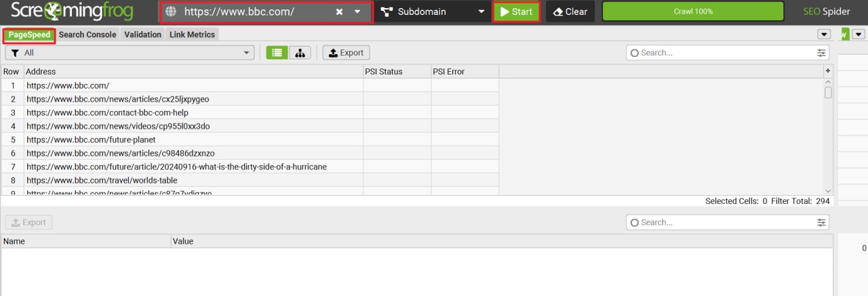Export the PageSpeed table data
This screenshot has width=868, height=296.
point(346,53)
